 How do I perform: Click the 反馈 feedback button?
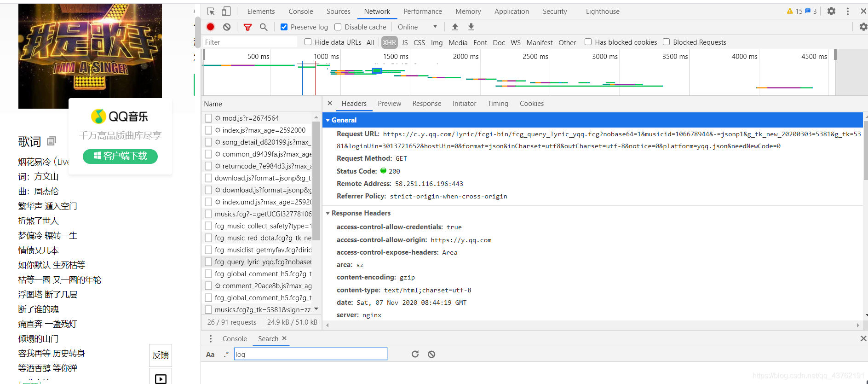tap(161, 355)
